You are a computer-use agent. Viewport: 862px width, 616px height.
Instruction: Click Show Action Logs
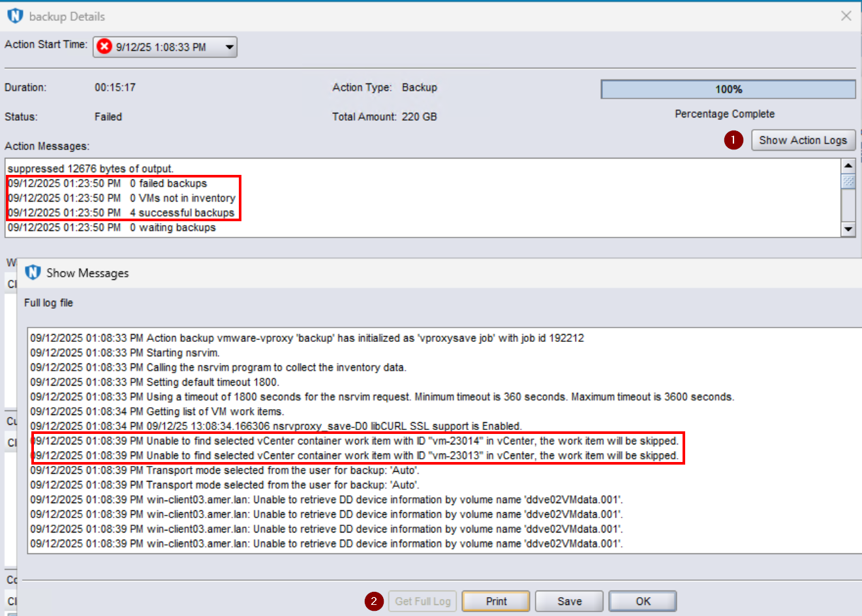803,140
